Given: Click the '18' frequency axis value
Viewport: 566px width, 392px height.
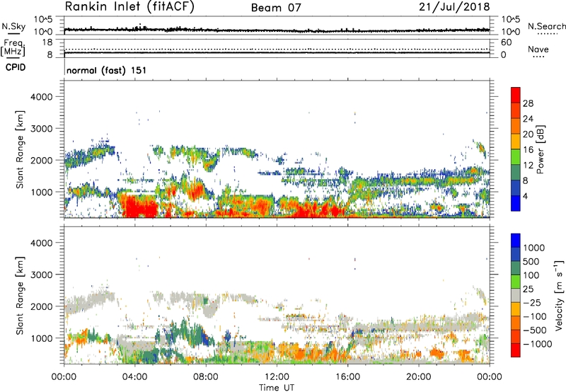Looking at the screenshot, I should [47, 42].
